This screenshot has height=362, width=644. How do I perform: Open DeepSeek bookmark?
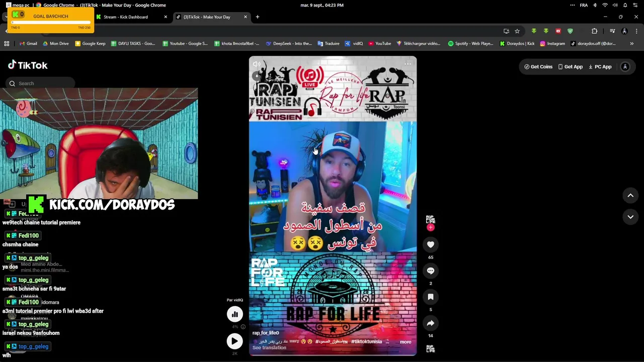(x=289, y=44)
